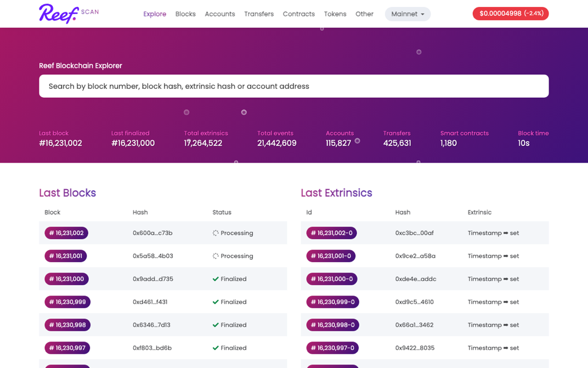Navigate to Transfers
The image size is (588, 368).
tap(259, 14)
